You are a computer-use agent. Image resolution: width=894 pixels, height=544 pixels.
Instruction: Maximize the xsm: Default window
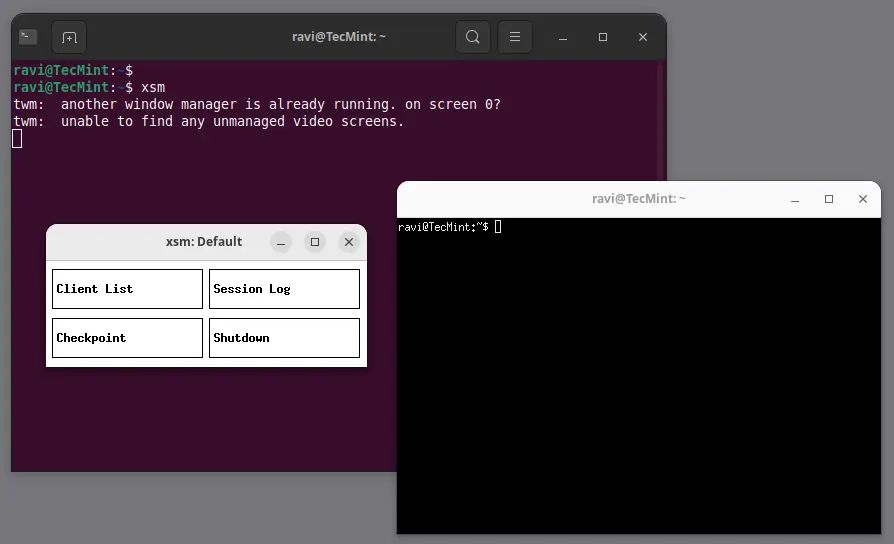315,242
